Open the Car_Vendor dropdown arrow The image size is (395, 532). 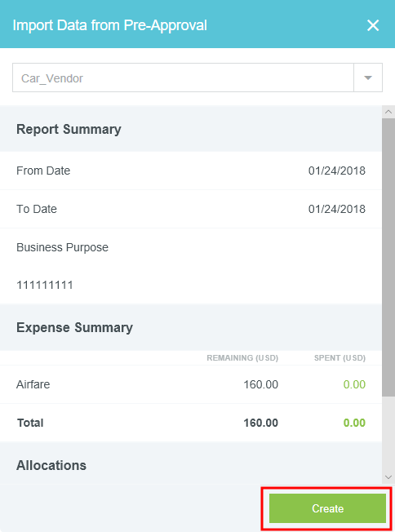click(x=368, y=78)
